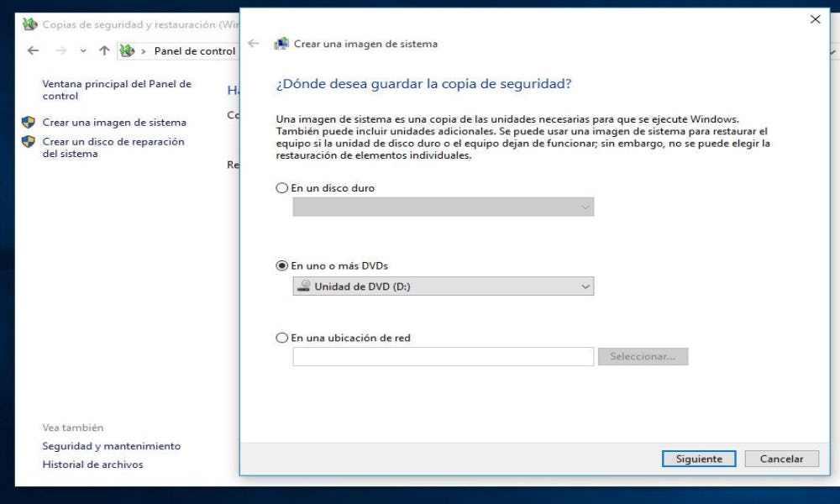The height and width of the screenshot is (504, 840).
Task: Click the up-one-level arrow in Control Panel
Action: [104, 51]
